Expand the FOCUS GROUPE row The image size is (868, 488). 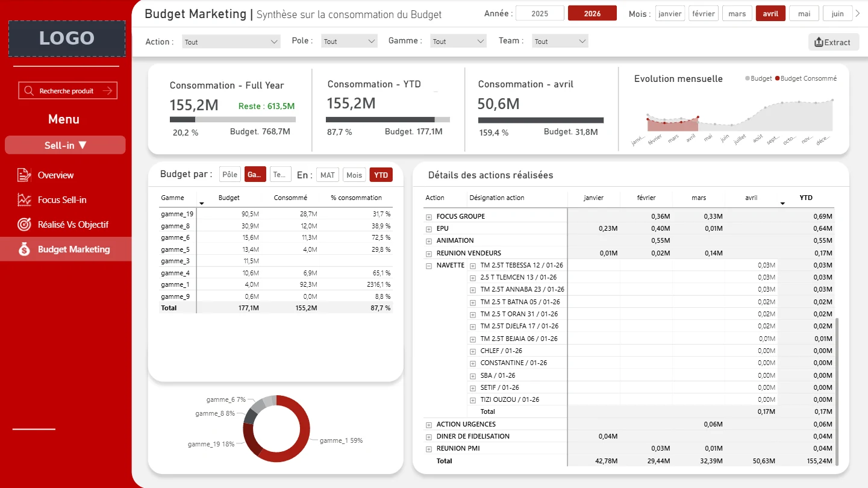429,216
